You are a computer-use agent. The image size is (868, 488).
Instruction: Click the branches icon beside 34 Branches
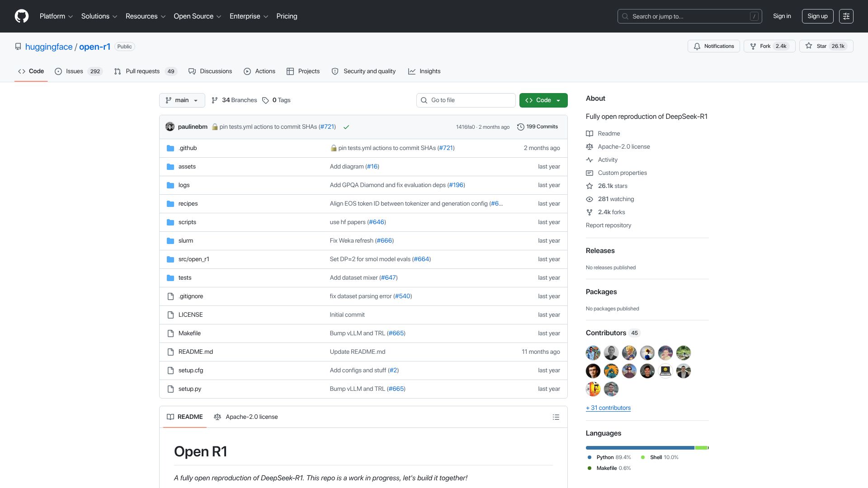coord(215,100)
